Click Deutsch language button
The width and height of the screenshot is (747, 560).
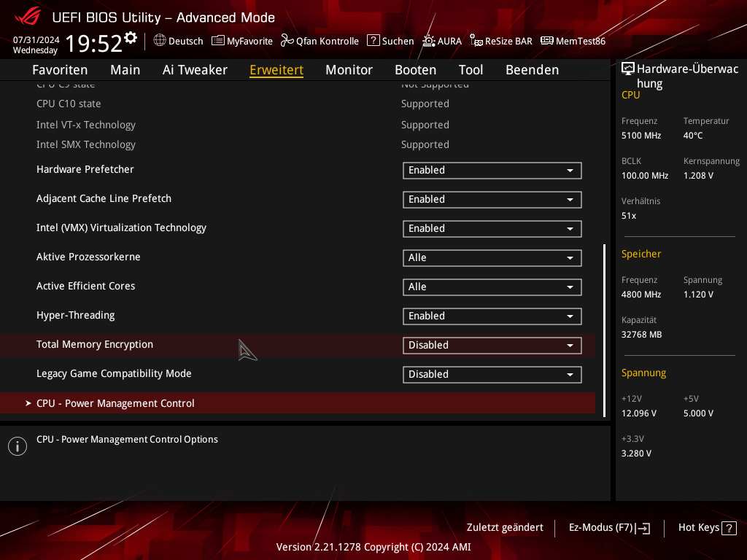click(x=186, y=41)
